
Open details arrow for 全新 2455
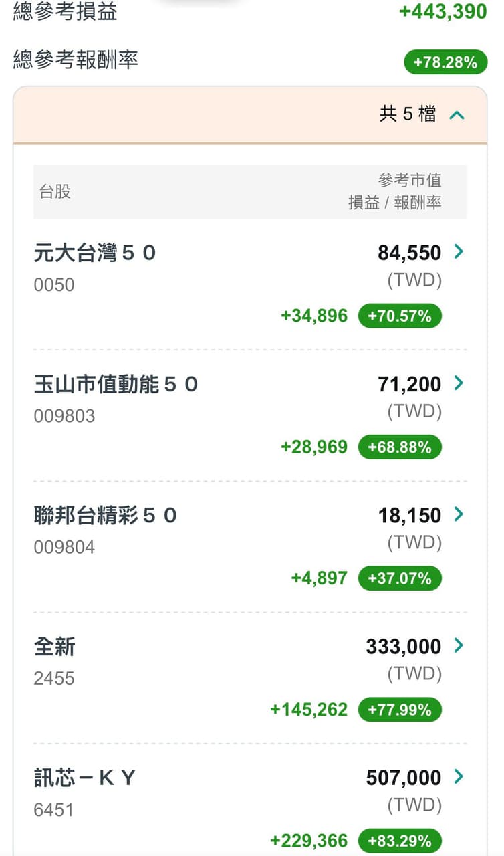pyautogui.click(x=459, y=645)
